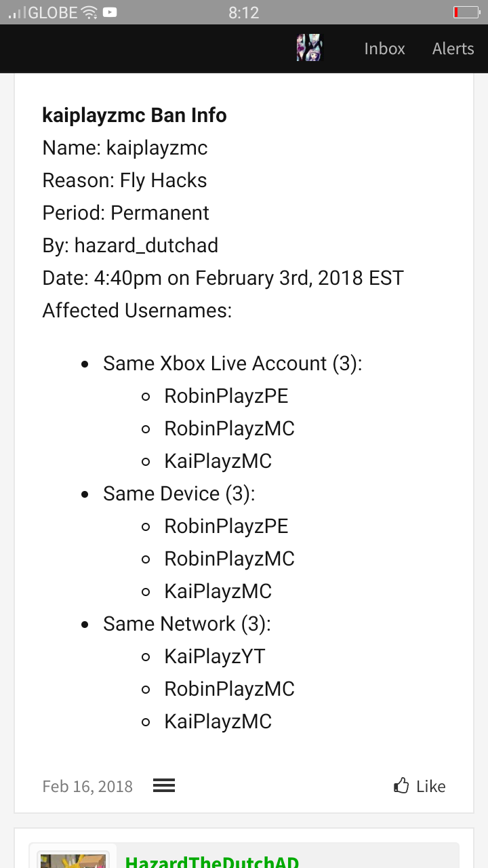Open the Alerts tab
The width and height of the screenshot is (488, 868).
click(x=453, y=49)
